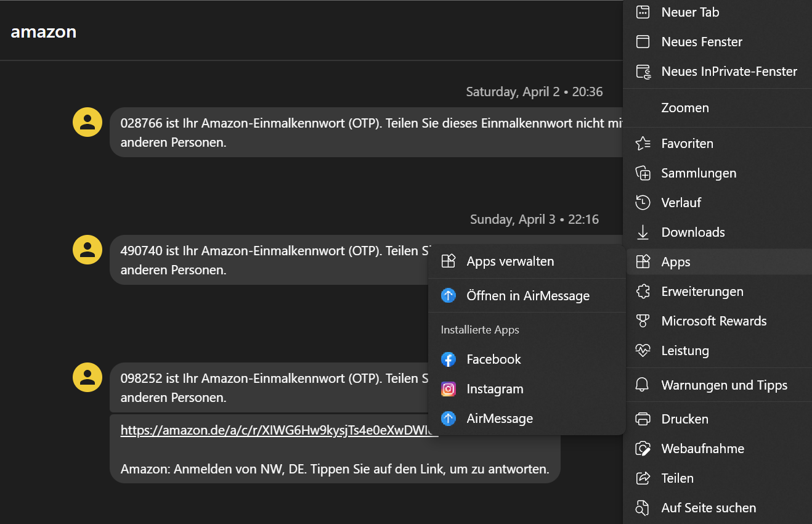
Task: Click the Erweiterungen puzzle icon
Action: (x=643, y=292)
